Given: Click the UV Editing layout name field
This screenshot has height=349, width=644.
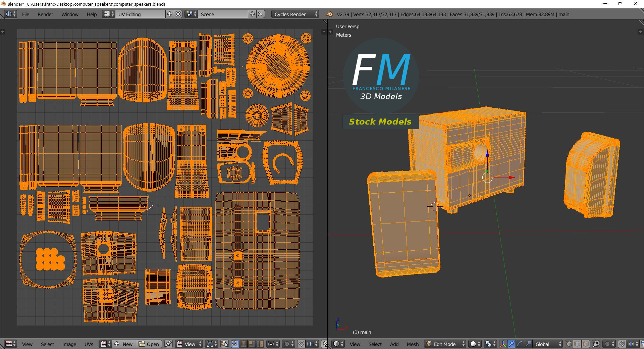Looking at the screenshot, I should click(140, 14).
